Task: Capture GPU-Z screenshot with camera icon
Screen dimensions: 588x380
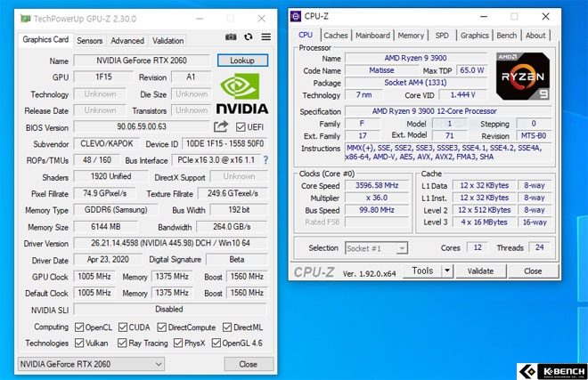Action: (x=231, y=36)
